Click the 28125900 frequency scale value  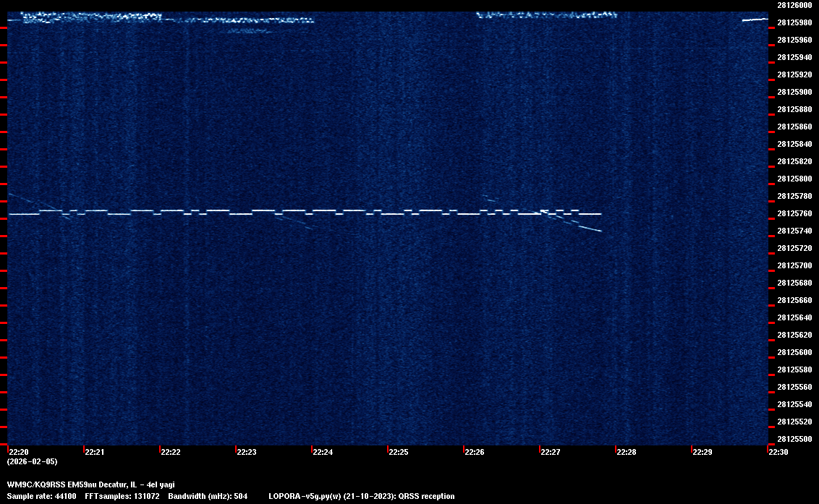(x=794, y=93)
